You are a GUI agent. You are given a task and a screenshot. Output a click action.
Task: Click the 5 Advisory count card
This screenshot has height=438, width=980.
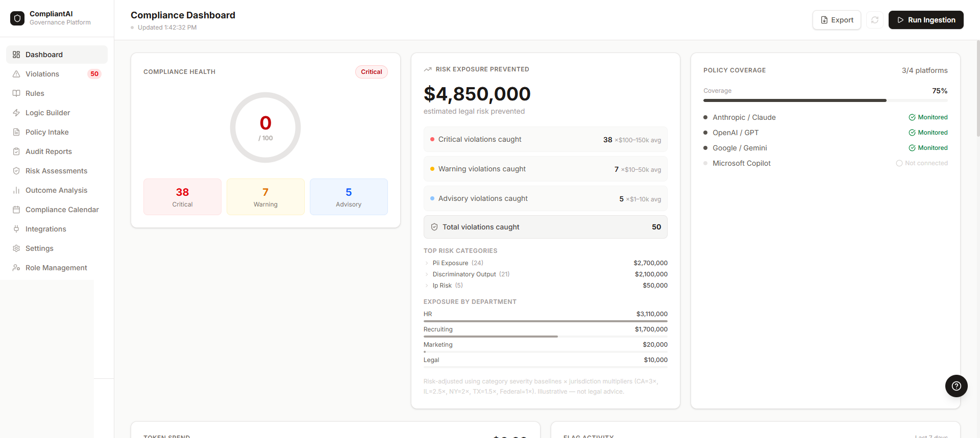pos(349,197)
